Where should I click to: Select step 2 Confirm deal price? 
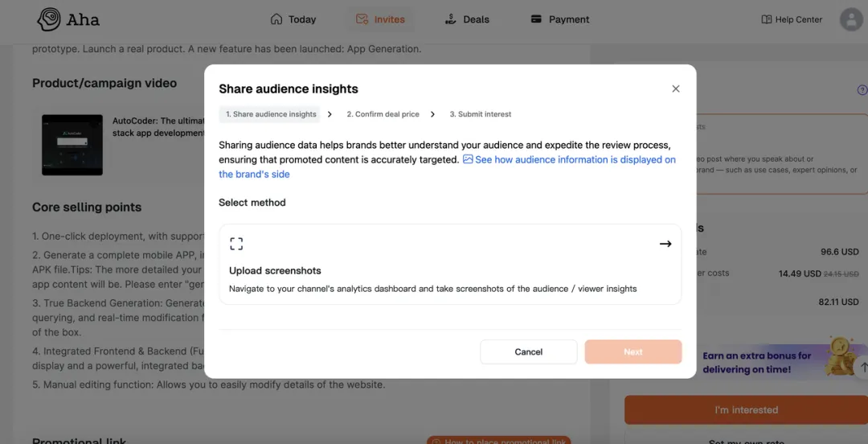(383, 114)
